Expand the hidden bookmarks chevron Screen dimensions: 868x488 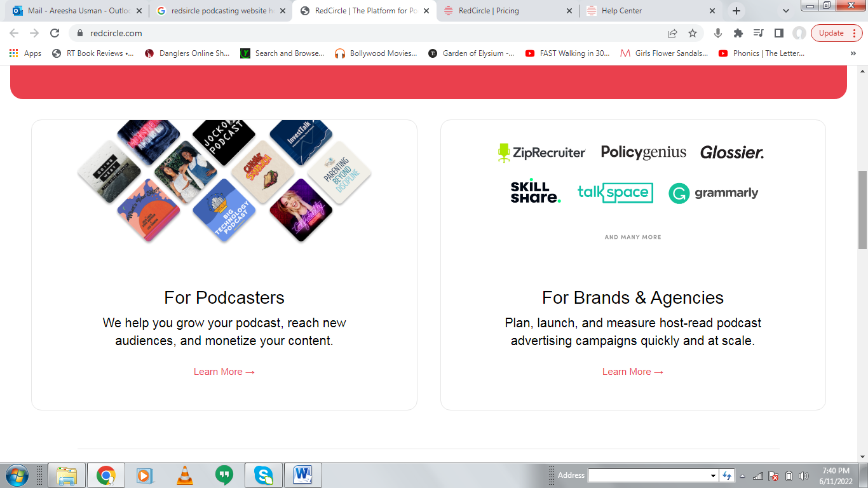[x=853, y=53]
